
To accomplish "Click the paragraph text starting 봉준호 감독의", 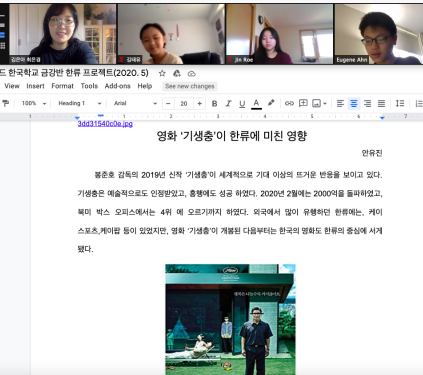I will click(x=230, y=212).
